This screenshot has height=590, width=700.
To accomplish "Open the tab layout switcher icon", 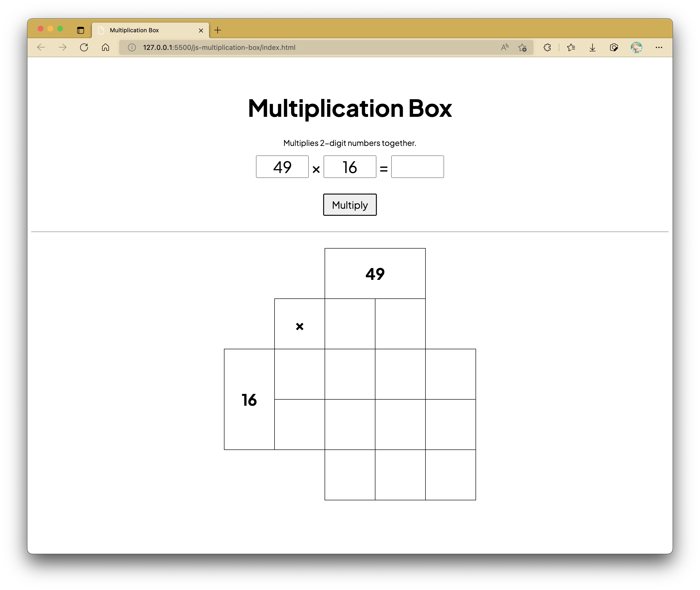I will 80,30.
